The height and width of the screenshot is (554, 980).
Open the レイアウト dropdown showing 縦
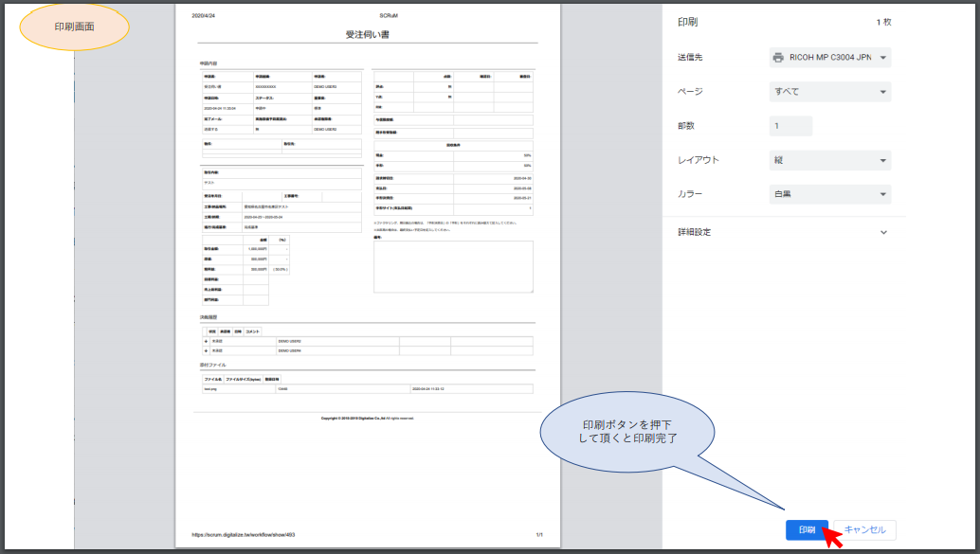[x=830, y=160]
